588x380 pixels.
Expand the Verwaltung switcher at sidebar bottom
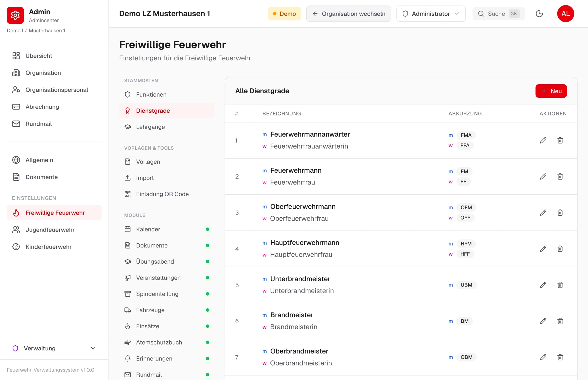point(54,348)
